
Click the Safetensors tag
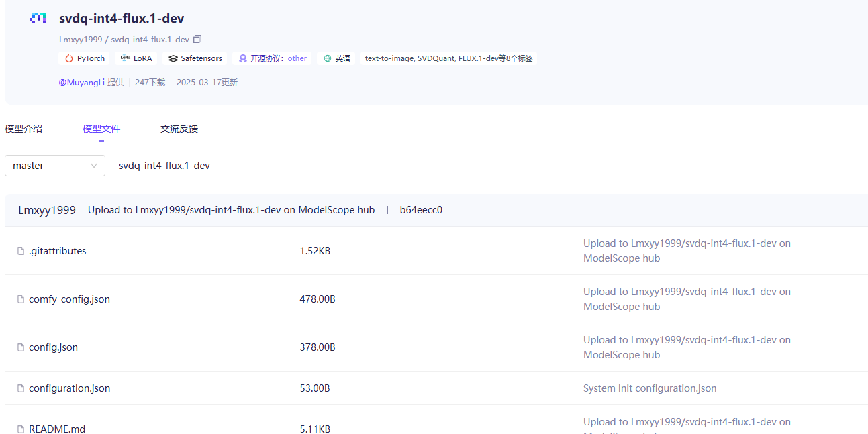[x=195, y=58]
